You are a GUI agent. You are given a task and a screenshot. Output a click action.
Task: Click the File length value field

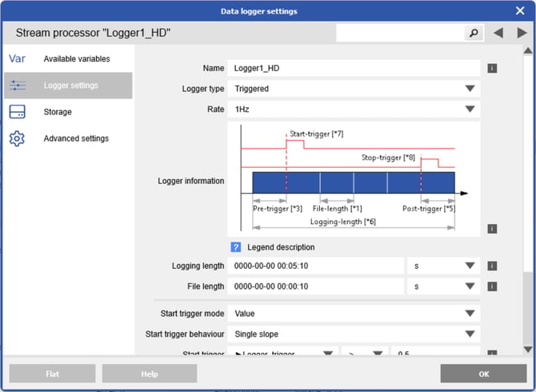(x=316, y=286)
